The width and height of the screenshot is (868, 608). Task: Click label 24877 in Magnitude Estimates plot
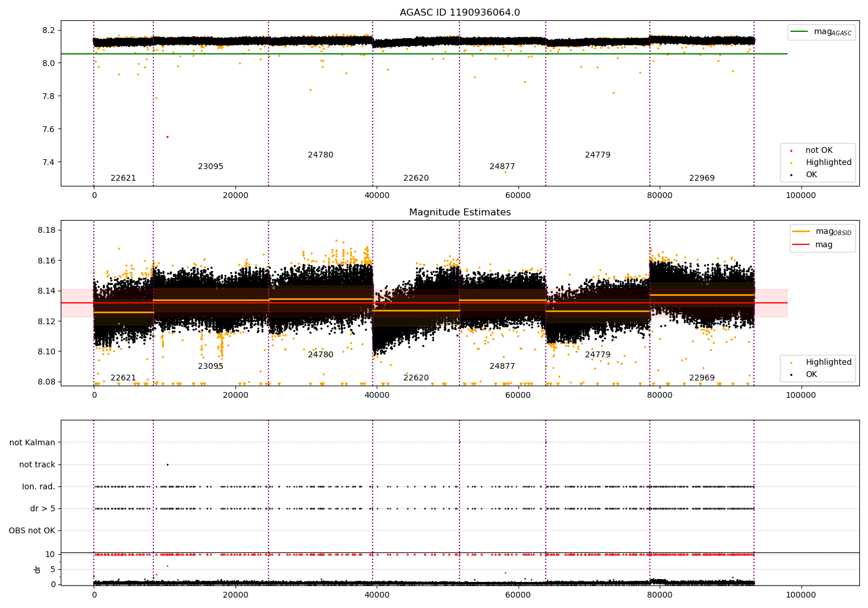click(x=502, y=367)
